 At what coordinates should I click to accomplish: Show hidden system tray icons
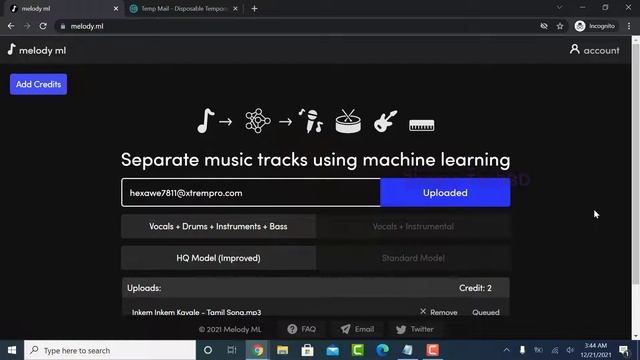pos(507,350)
